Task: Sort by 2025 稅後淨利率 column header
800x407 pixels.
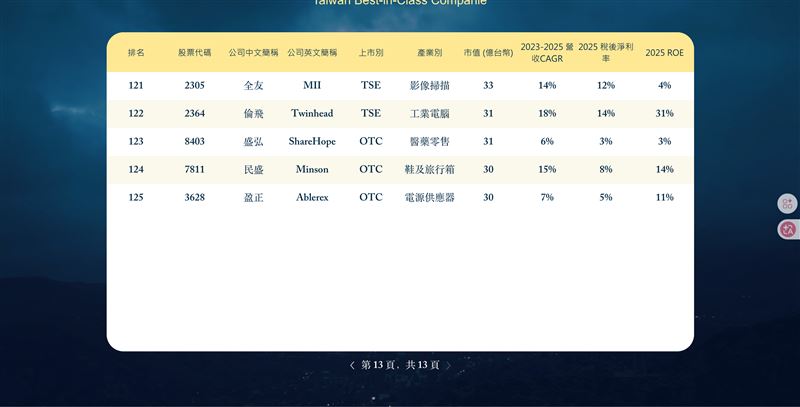Action: click(x=606, y=53)
